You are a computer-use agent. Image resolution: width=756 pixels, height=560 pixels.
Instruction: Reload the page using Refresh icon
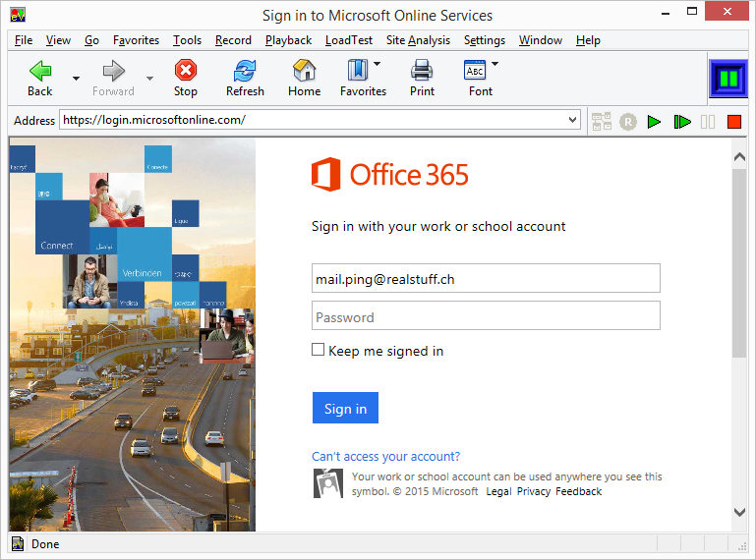(245, 71)
